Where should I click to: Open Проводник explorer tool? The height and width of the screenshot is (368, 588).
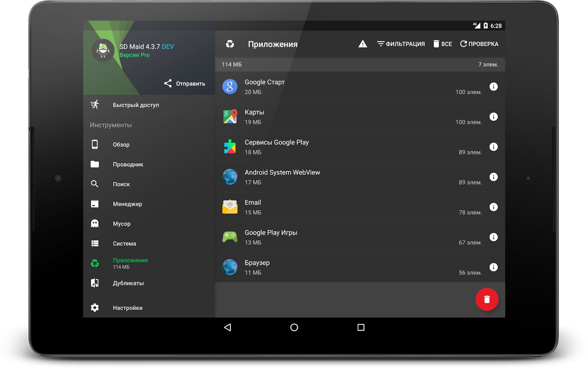point(149,164)
